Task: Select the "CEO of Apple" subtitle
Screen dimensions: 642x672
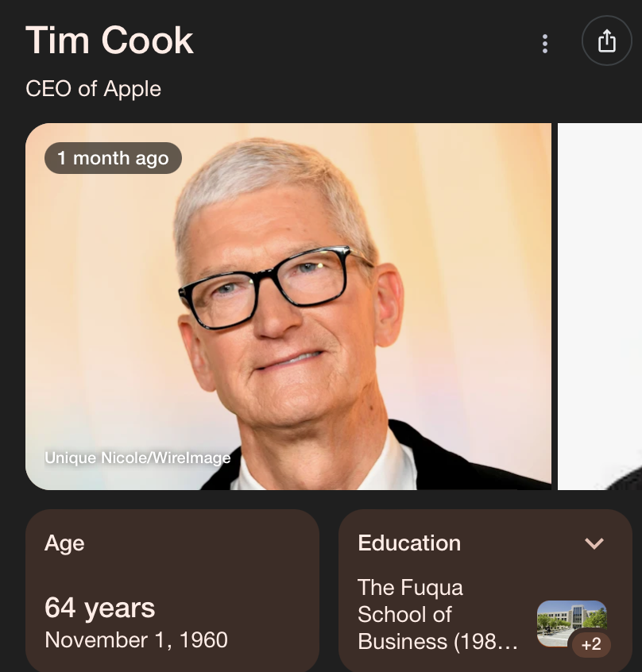Action: click(x=94, y=89)
